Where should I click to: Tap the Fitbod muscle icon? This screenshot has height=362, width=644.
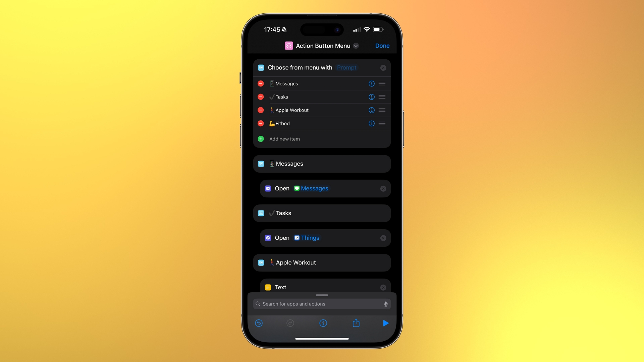click(271, 123)
